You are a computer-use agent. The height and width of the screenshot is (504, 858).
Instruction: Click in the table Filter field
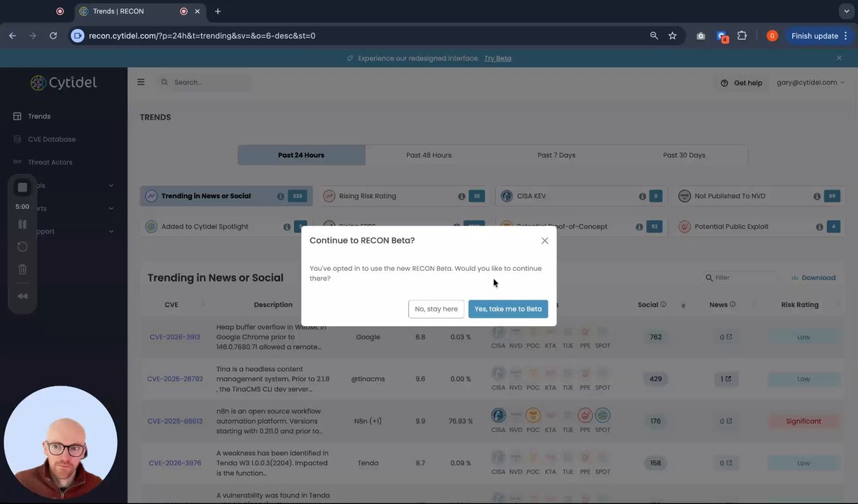pos(740,278)
